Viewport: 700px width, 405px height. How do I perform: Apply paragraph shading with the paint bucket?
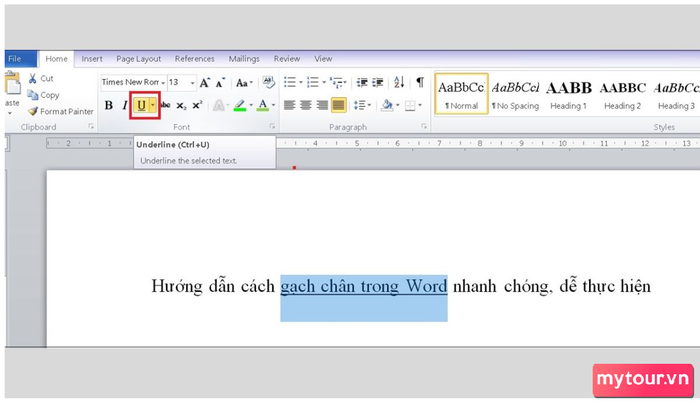(387, 105)
